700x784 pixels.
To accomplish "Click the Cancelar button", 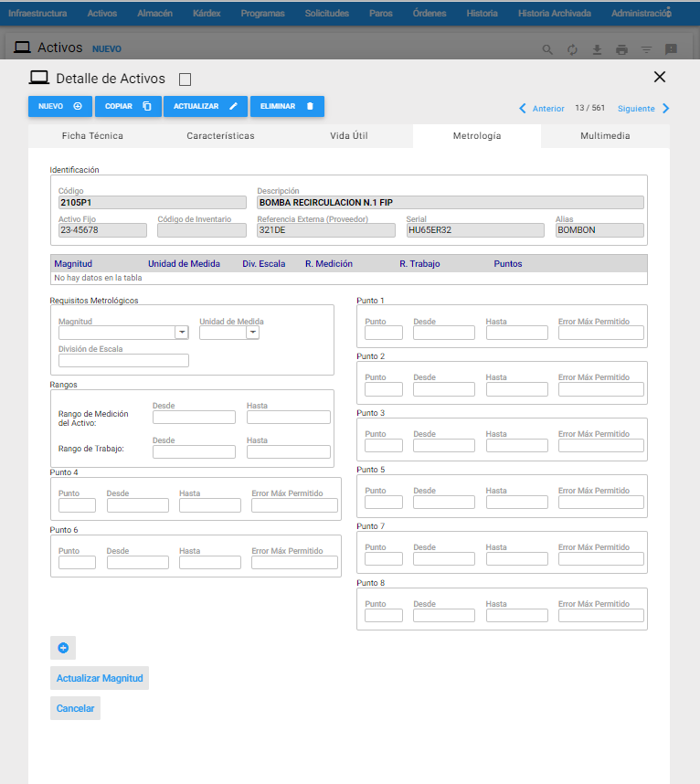I will tap(75, 708).
